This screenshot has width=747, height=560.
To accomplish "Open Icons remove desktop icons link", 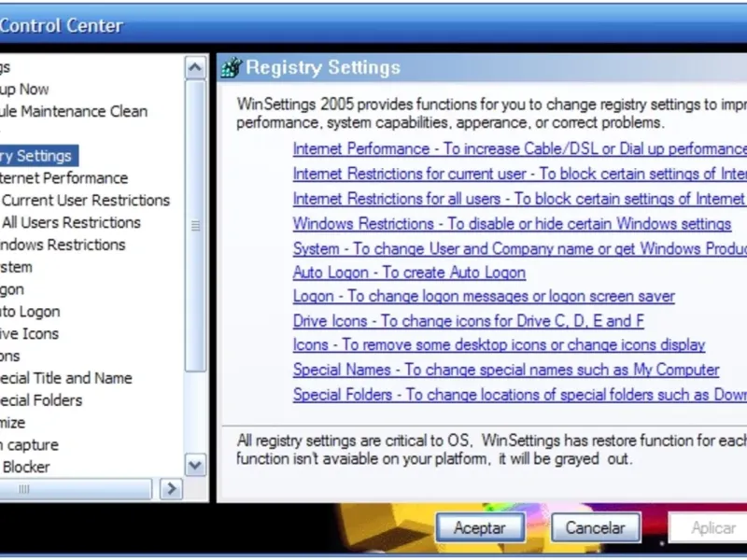I will pyautogui.click(x=499, y=344).
